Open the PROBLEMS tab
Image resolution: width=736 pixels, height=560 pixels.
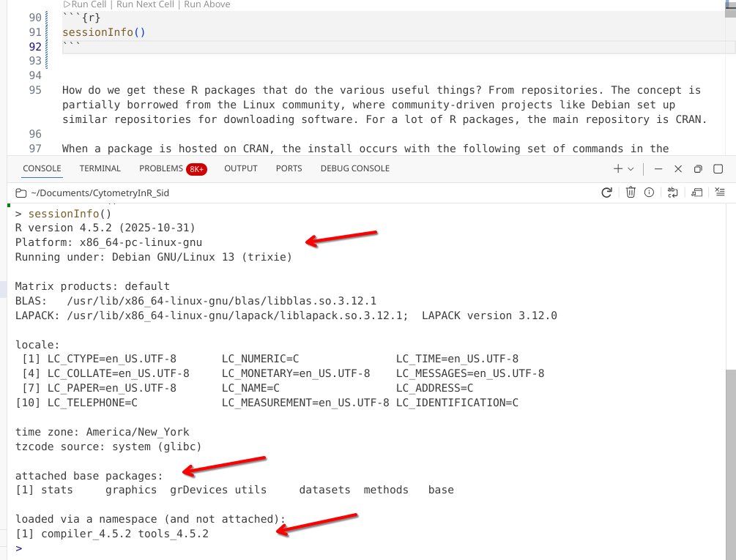(161, 168)
